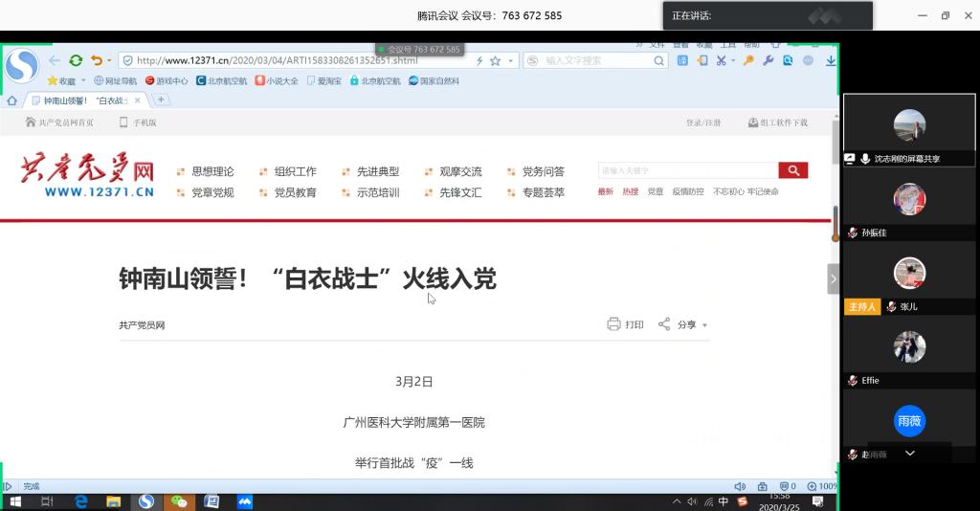Screen dimensions: 980x511
Task: Click the green refresh icon in browser toolbar
Action: 76,60
